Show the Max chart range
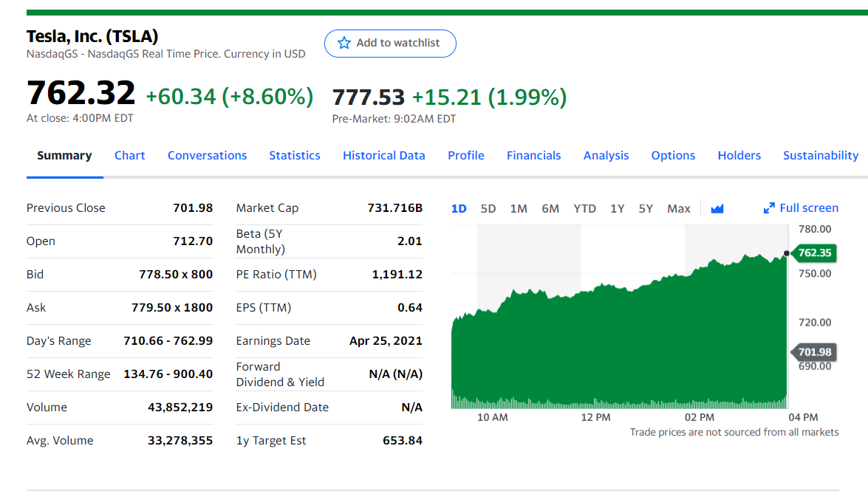This screenshot has height=491, width=868. click(x=679, y=209)
